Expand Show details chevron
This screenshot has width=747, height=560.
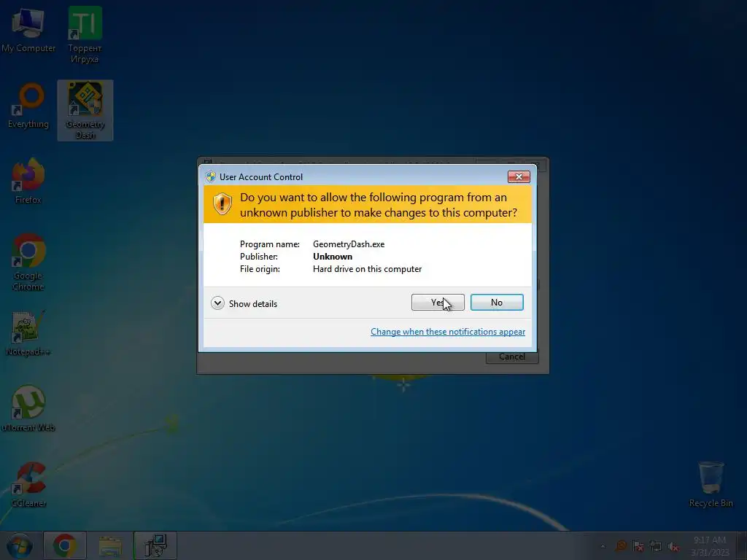point(217,303)
